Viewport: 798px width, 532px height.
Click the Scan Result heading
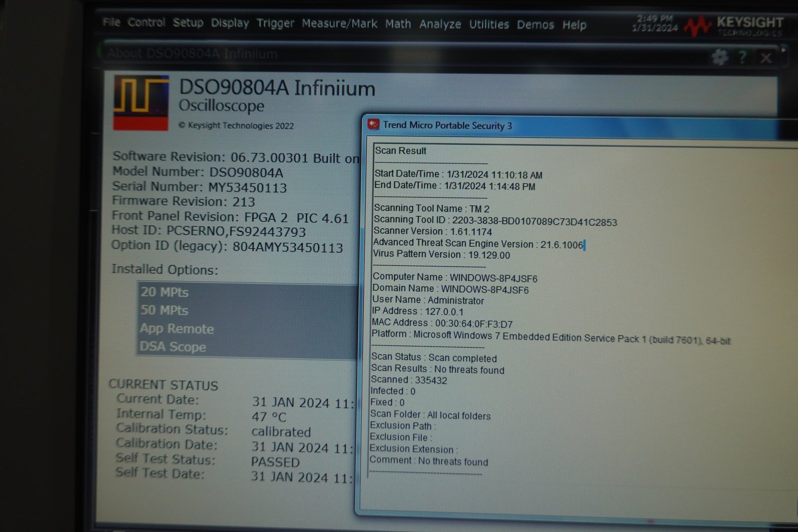[x=400, y=151]
